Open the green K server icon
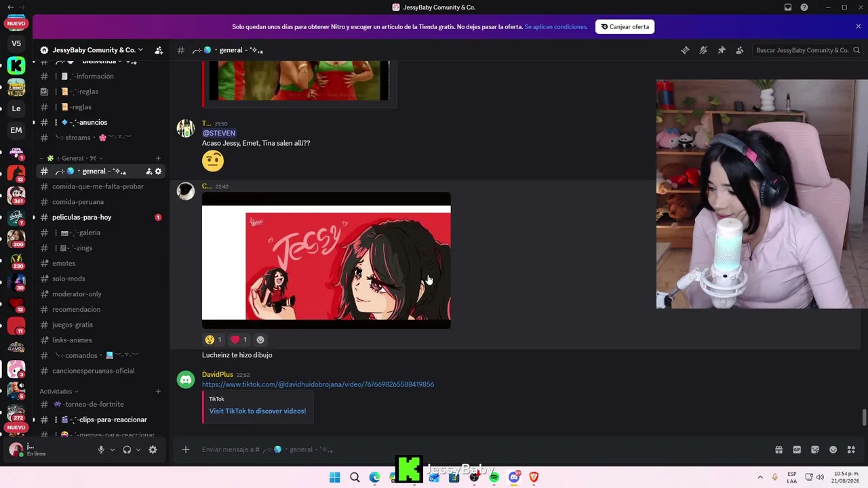 (16, 66)
